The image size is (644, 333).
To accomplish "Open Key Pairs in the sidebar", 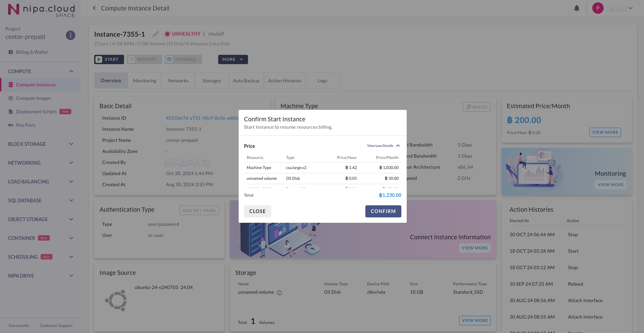I will (26, 125).
